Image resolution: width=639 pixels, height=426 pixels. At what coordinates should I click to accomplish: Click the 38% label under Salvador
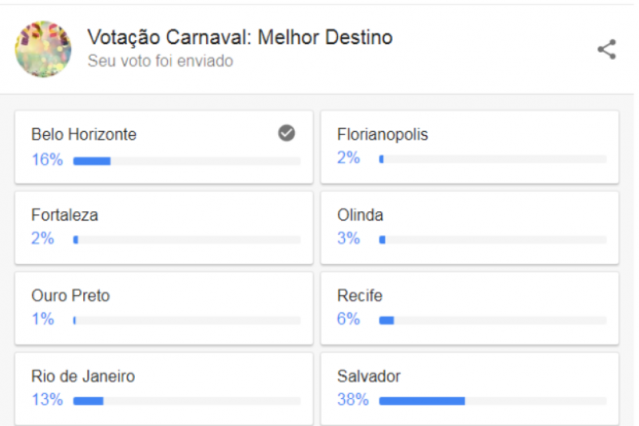353,400
